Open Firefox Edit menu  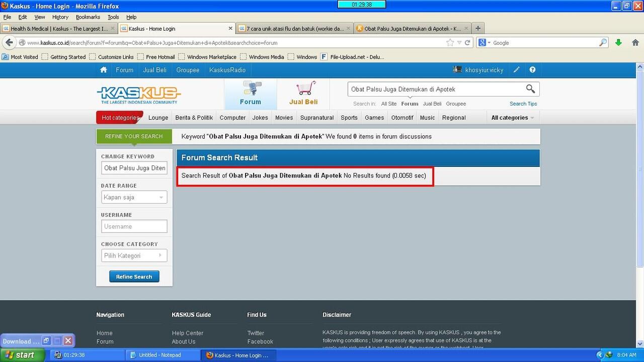[23, 17]
